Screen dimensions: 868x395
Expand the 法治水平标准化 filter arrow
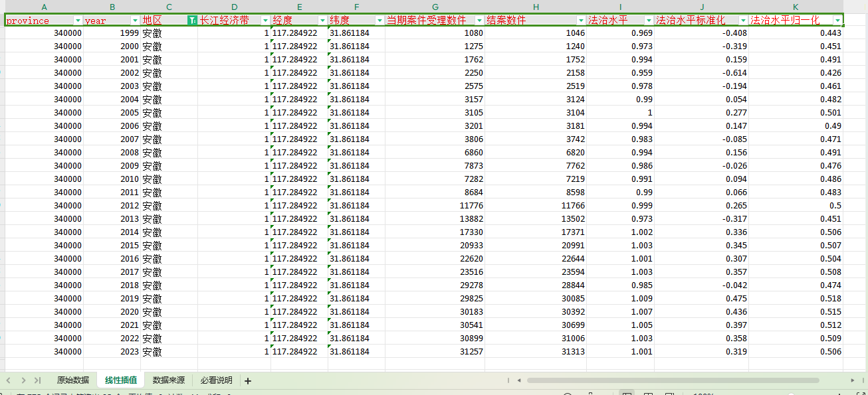(x=743, y=21)
